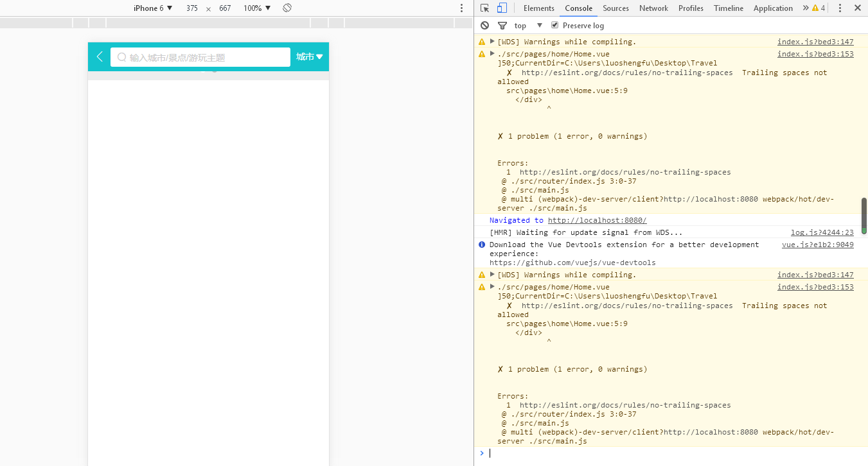This screenshot has width=868, height=466.
Task: Click the console filter funnel icon
Action: tap(502, 26)
